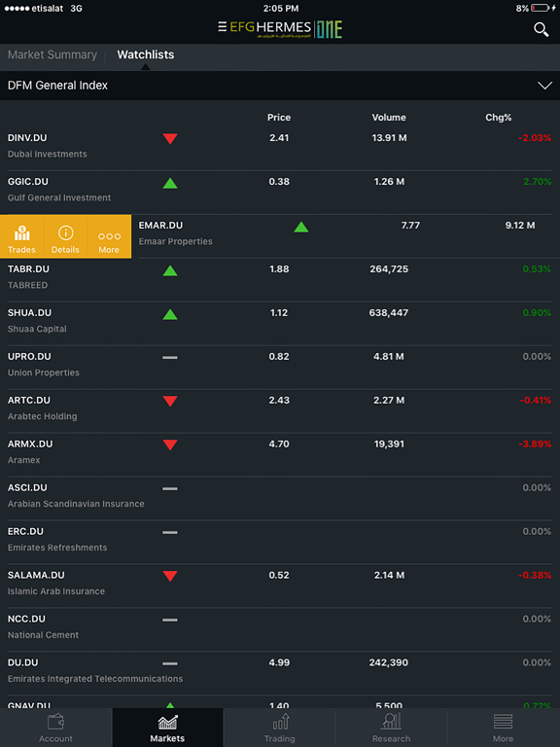Open Emaar Properties company name
This screenshot has width=560, height=747.
[x=176, y=241]
